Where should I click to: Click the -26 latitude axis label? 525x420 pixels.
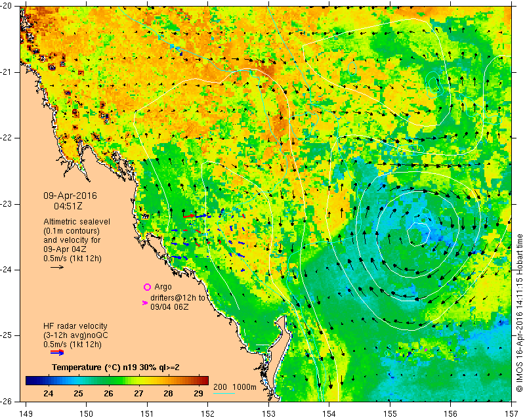pos(7,401)
